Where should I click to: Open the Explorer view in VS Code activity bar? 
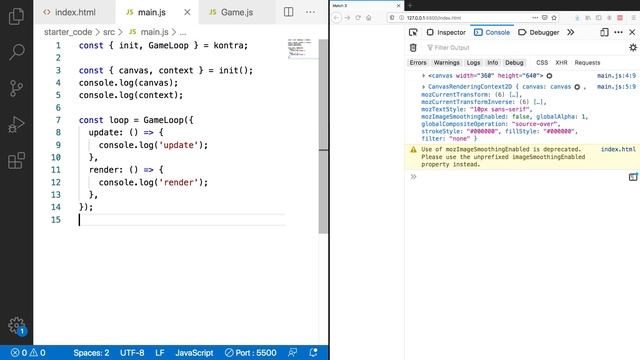(x=16, y=16)
